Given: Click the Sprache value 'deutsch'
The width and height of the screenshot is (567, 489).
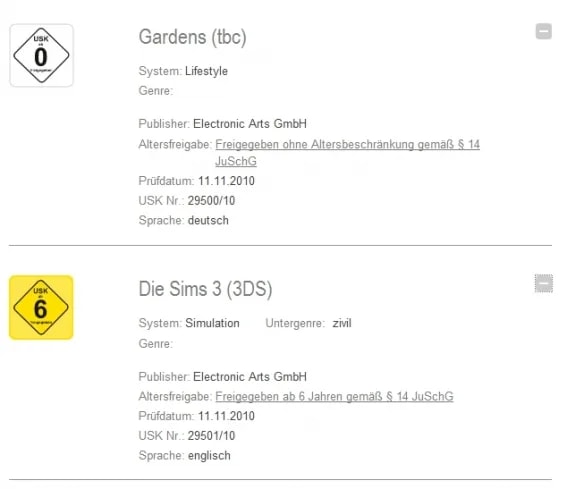Looking at the screenshot, I should pos(208,220).
